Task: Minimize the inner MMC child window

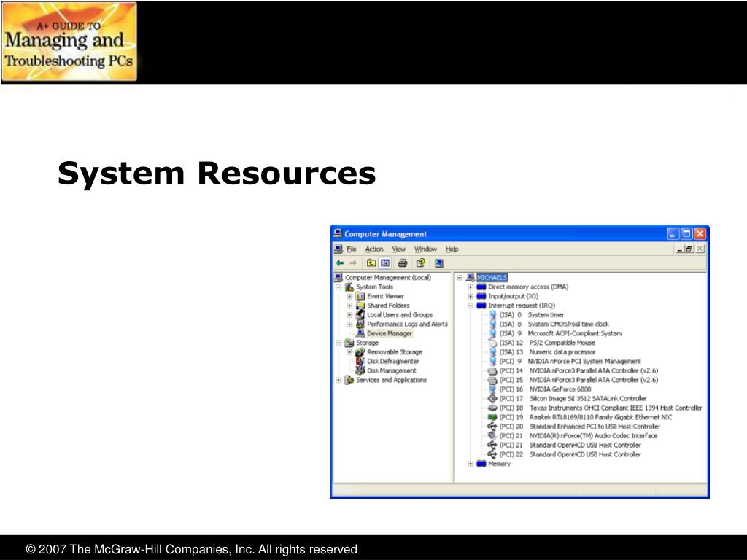Action: coord(680,249)
